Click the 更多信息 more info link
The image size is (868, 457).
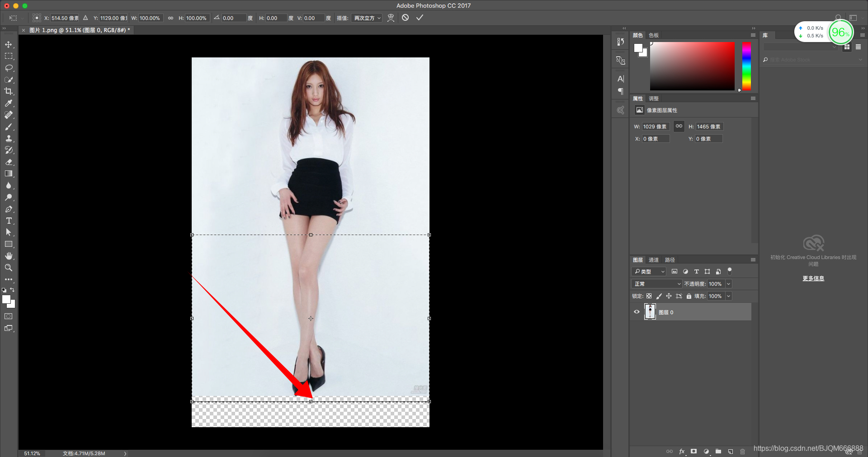(813, 278)
